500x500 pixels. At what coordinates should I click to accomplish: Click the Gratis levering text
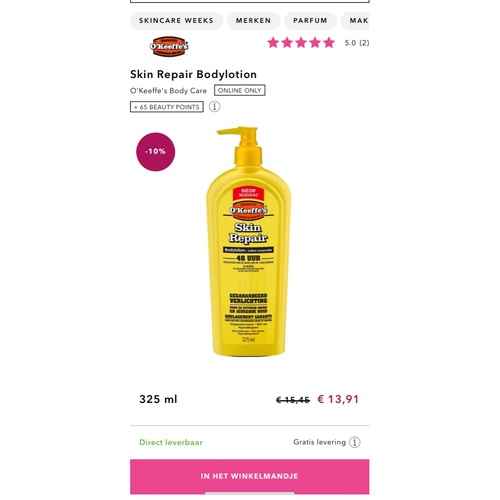[x=319, y=442]
